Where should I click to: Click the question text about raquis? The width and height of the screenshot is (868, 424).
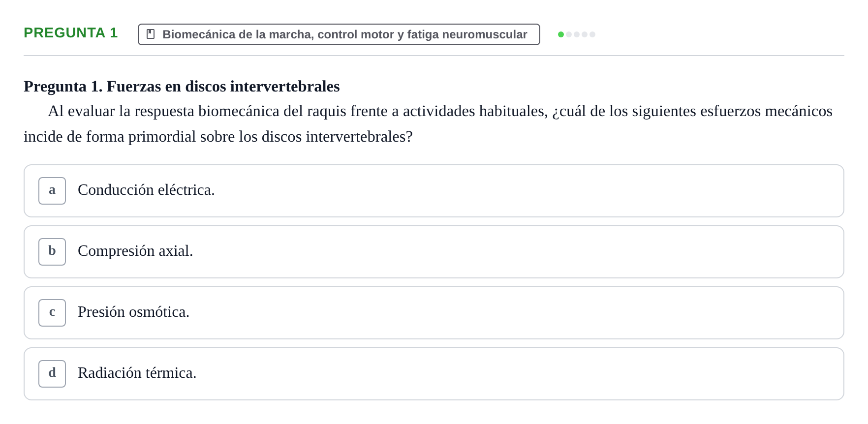click(428, 124)
